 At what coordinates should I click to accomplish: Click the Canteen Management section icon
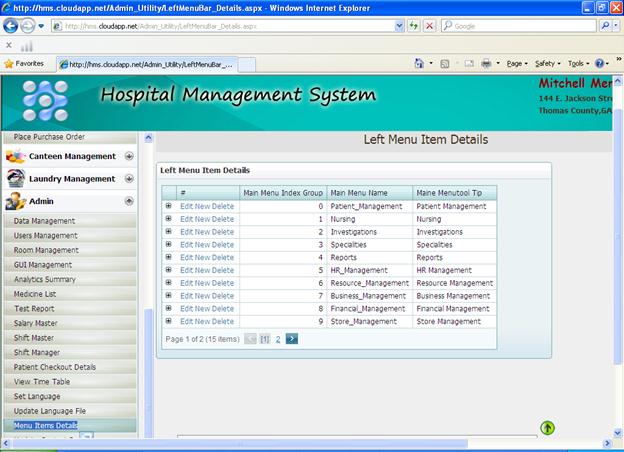pyautogui.click(x=15, y=156)
